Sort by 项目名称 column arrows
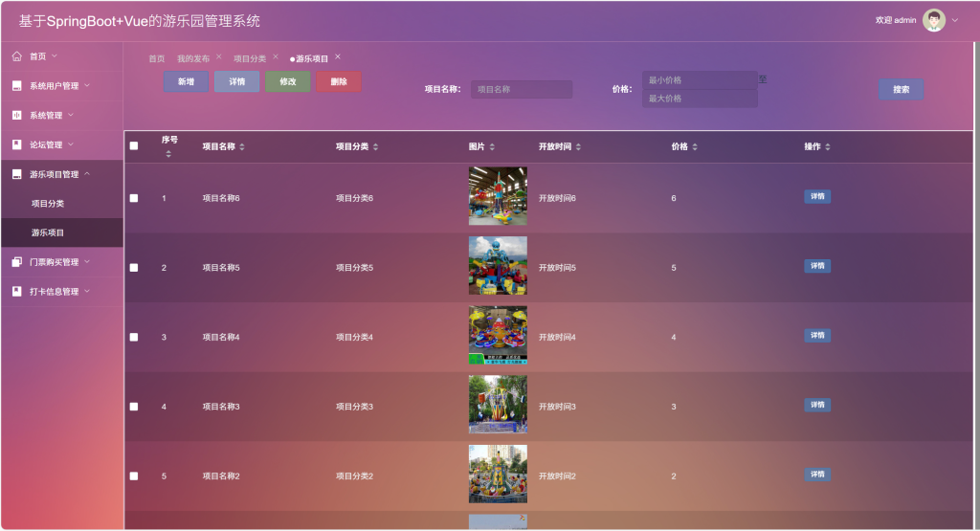980x531 pixels. [242, 146]
